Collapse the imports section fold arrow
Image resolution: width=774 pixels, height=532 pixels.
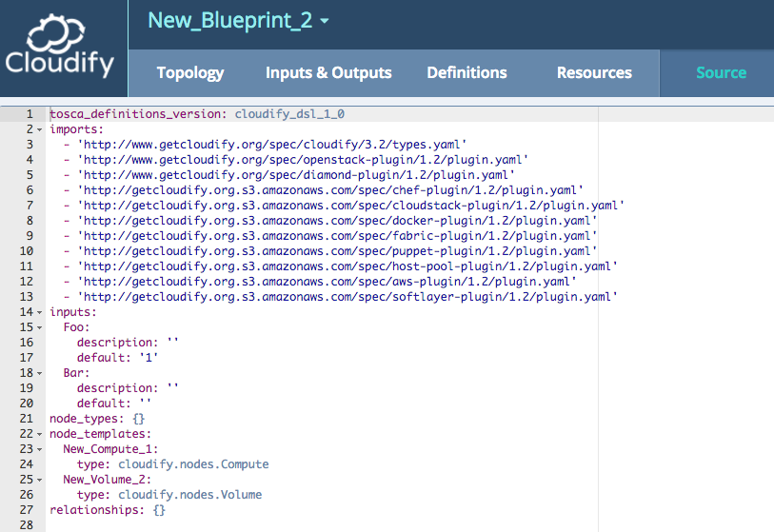click(39, 129)
